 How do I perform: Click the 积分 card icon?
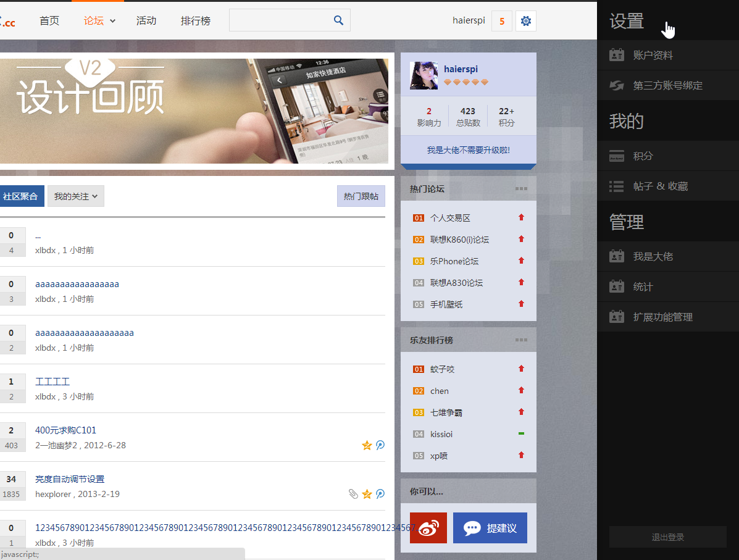click(x=617, y=156)
